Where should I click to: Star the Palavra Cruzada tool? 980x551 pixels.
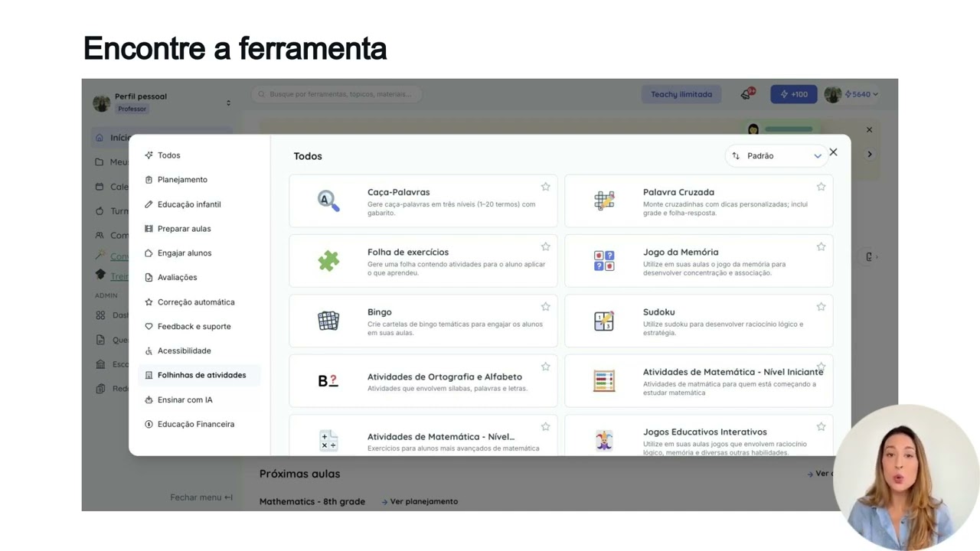coord(821,187)
